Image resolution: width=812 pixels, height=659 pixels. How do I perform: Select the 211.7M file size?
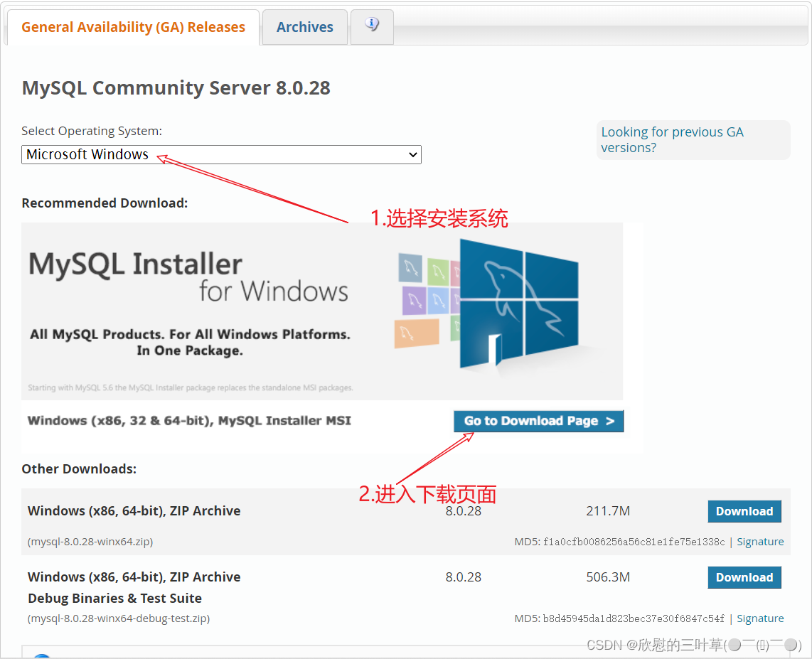608,511
